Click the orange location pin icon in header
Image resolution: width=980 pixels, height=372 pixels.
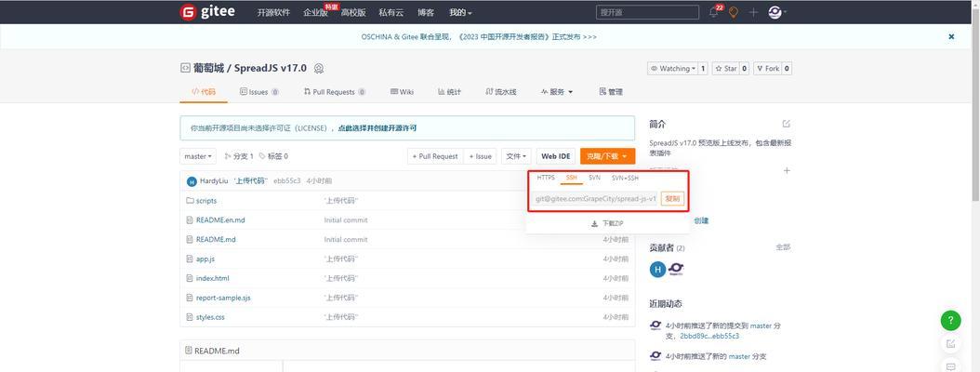click(733, 12)
